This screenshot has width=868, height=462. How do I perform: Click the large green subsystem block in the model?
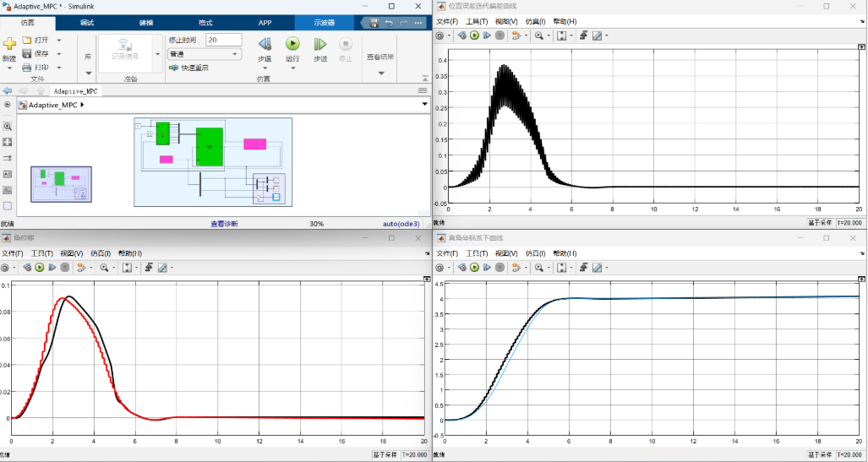click(210, 147)
